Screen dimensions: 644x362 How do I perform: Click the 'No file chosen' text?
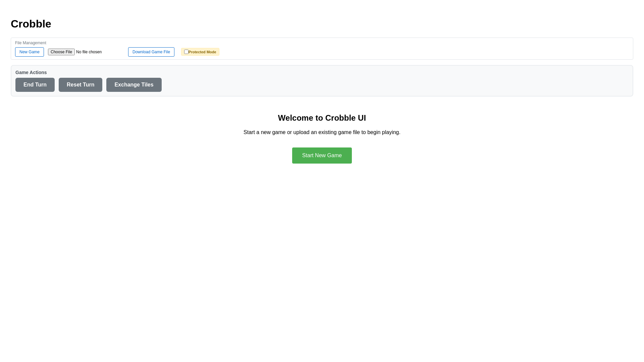[89, 52]
